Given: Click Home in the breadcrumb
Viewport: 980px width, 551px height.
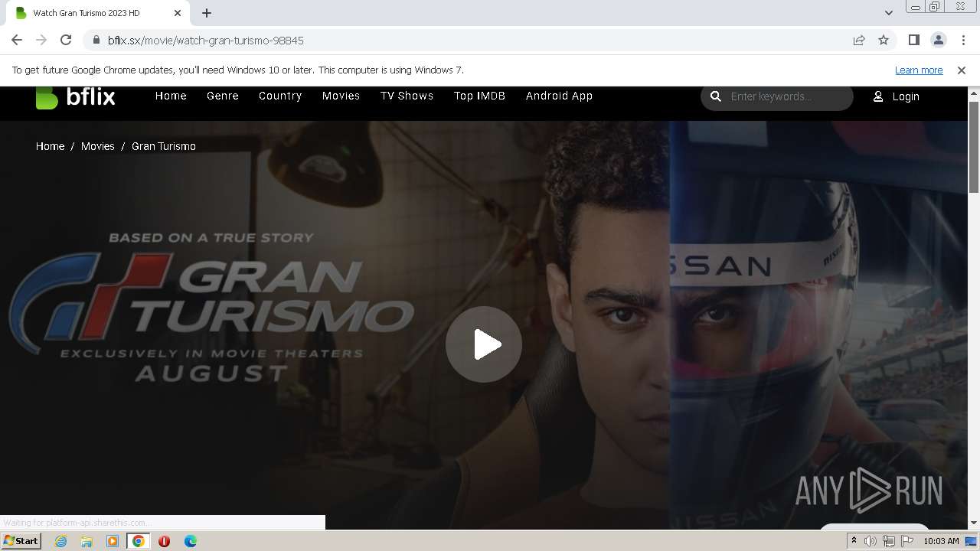Looking at the screenshot, I should click(50, 146).
